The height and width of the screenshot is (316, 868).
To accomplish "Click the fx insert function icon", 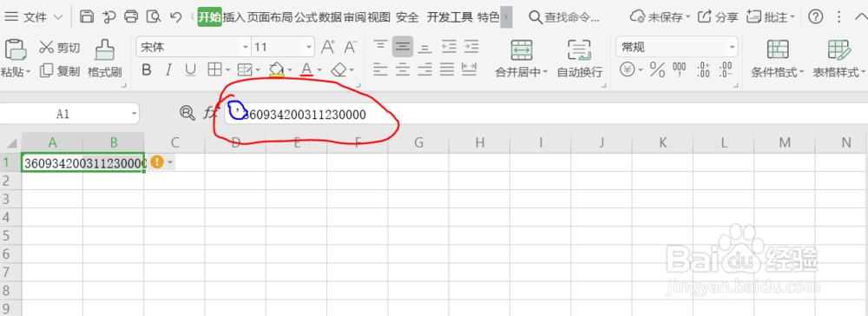I will pyautogui.click(x=210, y=114).
